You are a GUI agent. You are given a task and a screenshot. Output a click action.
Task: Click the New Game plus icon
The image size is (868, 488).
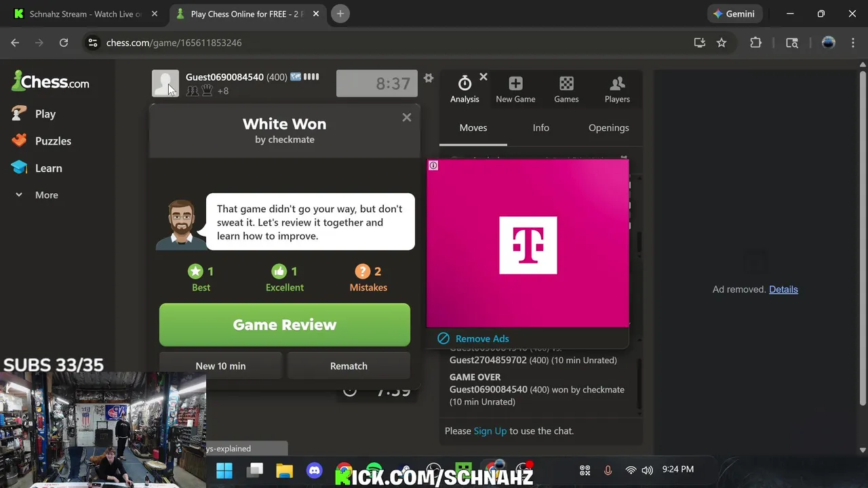(515, 83)
